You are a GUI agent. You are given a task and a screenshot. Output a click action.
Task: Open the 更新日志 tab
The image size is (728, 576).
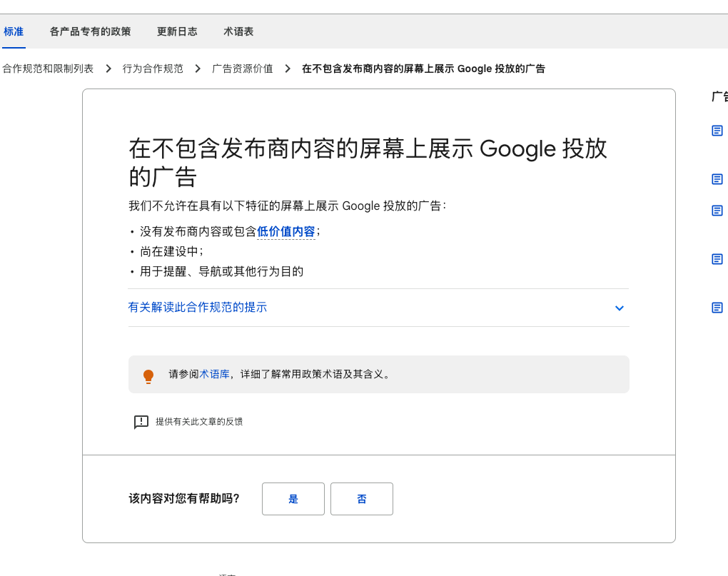click(x=177, y=31)
